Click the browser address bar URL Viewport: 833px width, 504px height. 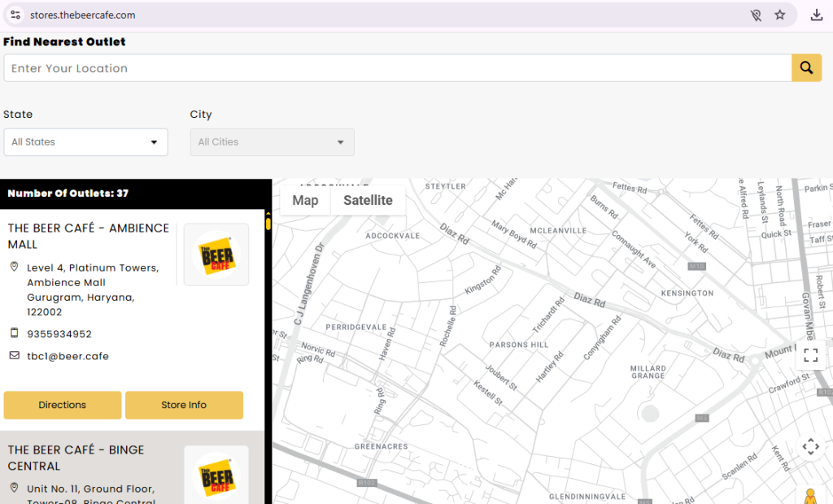pyautogui.click(x=83, y=15)
